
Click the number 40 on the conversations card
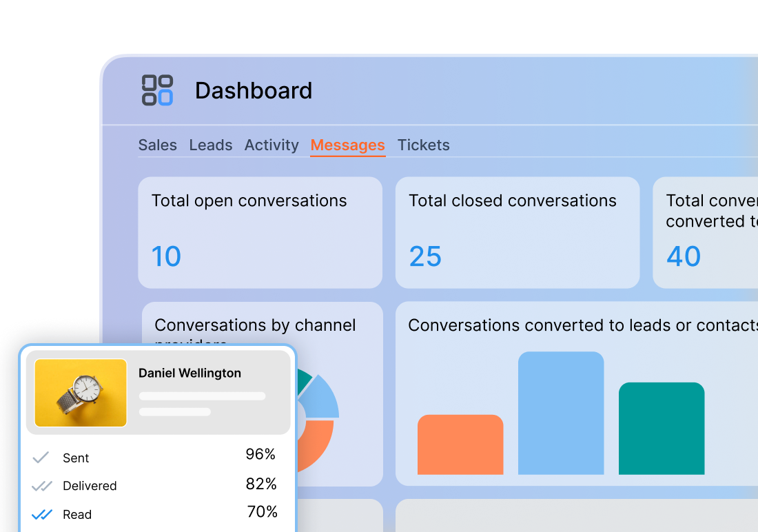pyautogui.click(x=683, y=256)
